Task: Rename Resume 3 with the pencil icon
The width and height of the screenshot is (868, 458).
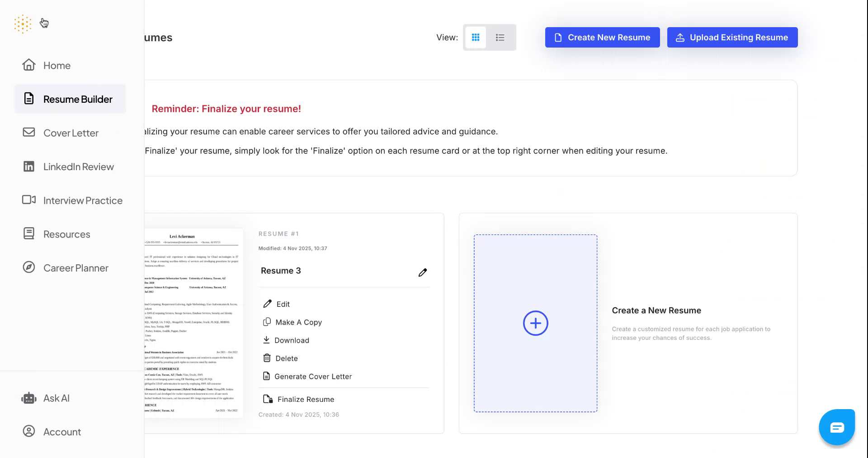Action: (422, 272)
